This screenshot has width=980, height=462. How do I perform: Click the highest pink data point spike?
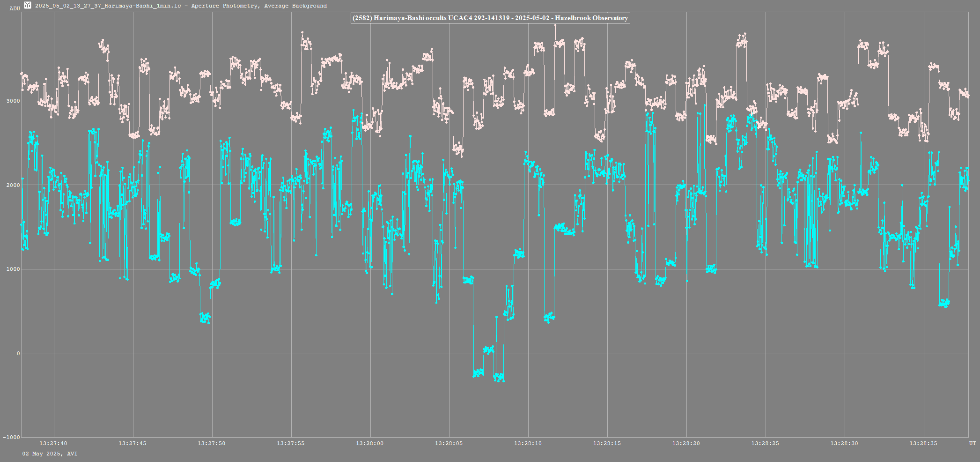click(555, 25)
